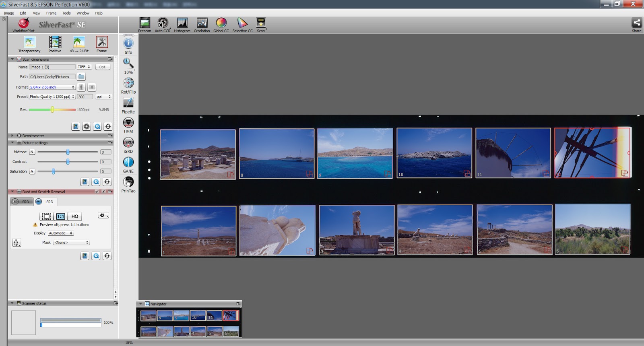
Task: Start a Prescan
Action: tap(144, 25)
